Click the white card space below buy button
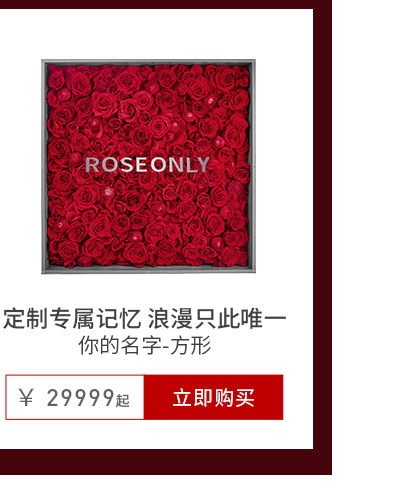 click(x=156, y=434)
